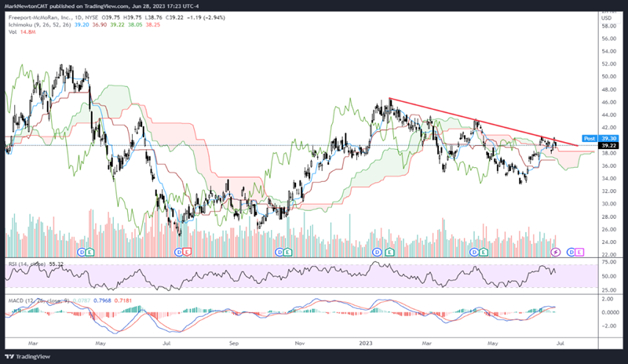The width and height of the screenshot is (628, 364).
Task: Click the TradingView logo at bottom left
Action: click(x=27, y=356)
